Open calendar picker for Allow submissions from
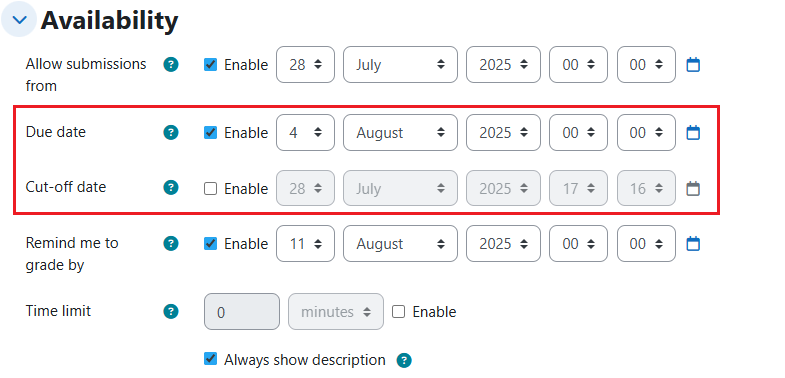The width and height of the screenshot is (785, 378). pos(693,65)
